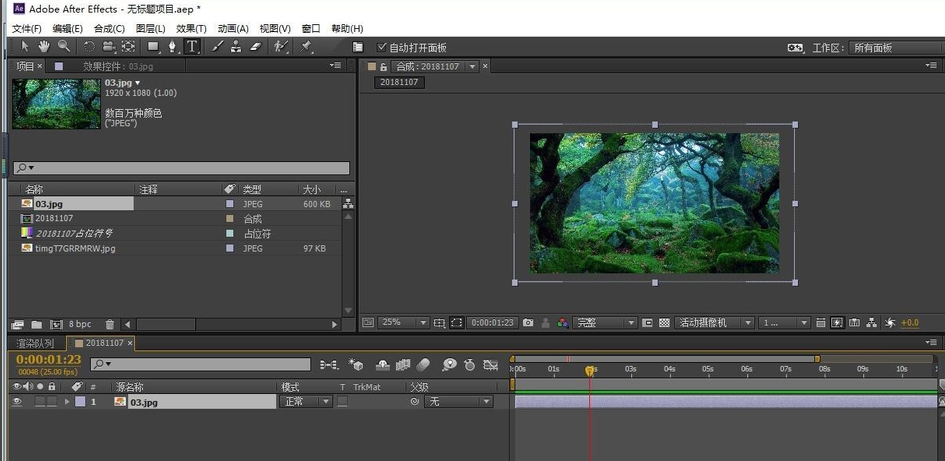Screen dimensions: 945x461
Task: Open the 动画(A) menu
Action: pos(233,28)
